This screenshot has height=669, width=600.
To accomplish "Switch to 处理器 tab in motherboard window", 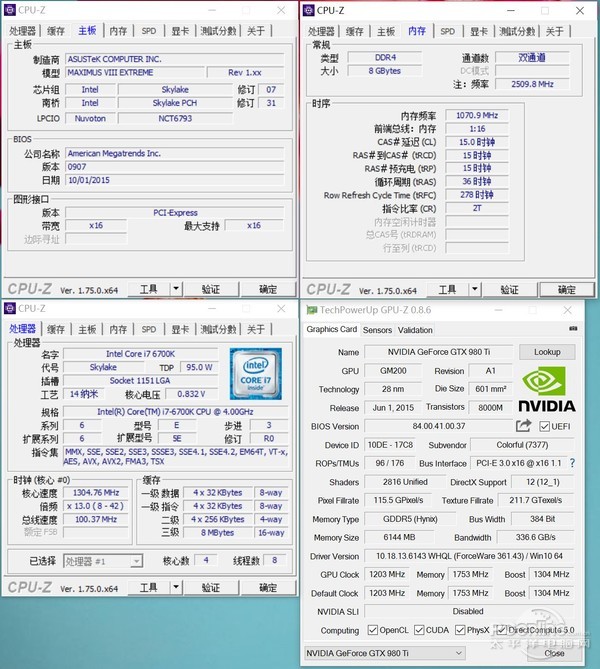I will coord(23,31).
